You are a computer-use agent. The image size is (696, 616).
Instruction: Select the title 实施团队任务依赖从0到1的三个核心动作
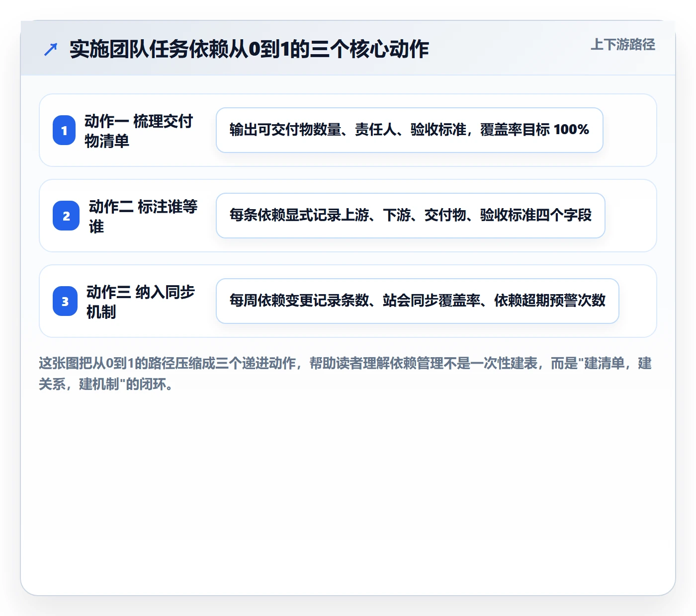tap(249, 49)
